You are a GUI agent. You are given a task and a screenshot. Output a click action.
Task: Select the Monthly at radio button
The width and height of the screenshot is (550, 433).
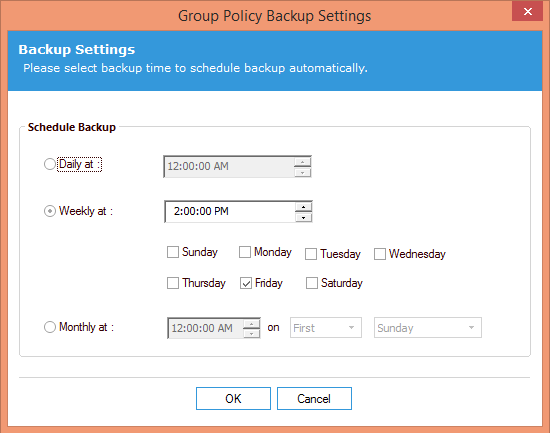[50, 327]
